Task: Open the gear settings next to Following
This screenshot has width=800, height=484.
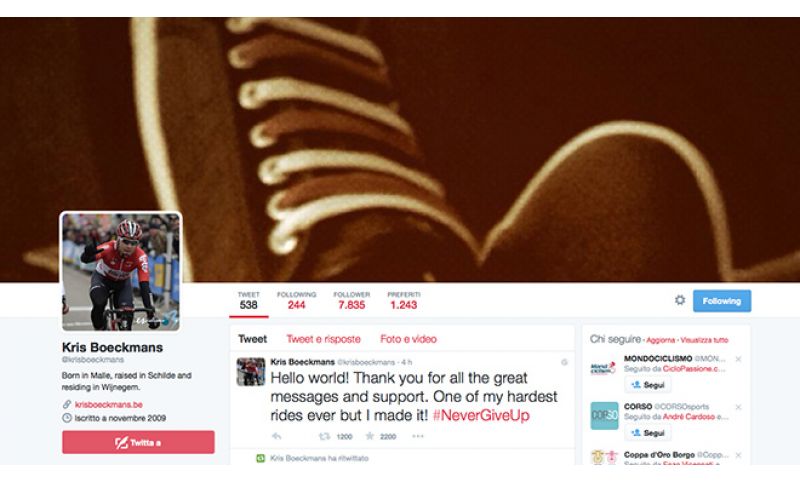Action: click(x=680, y=300)
